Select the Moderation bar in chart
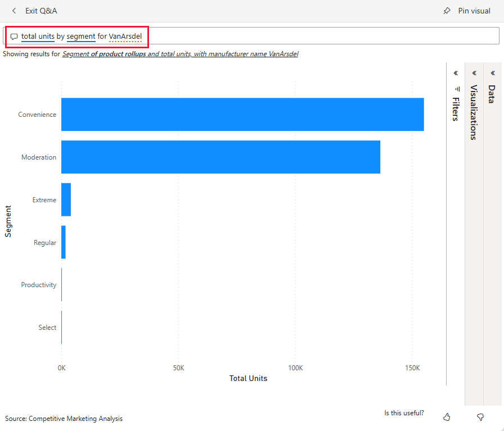The image size is (504, 431). point(221,157)
